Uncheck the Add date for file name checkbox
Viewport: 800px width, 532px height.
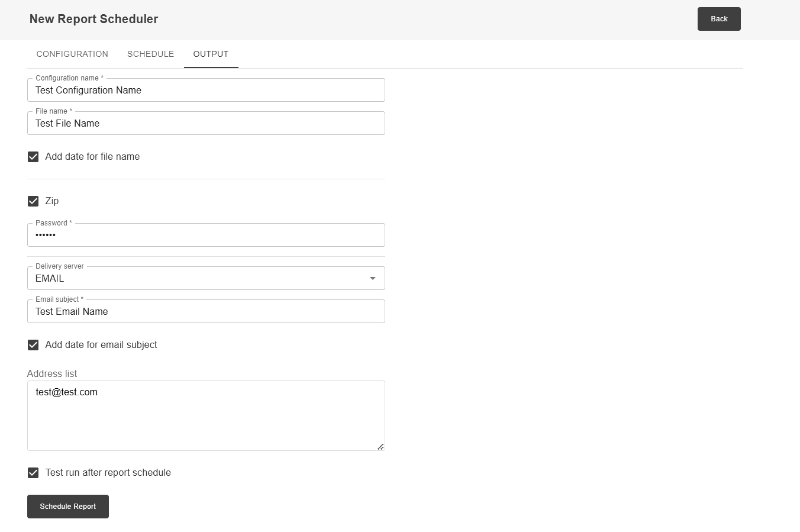click(x=33, y=157)
